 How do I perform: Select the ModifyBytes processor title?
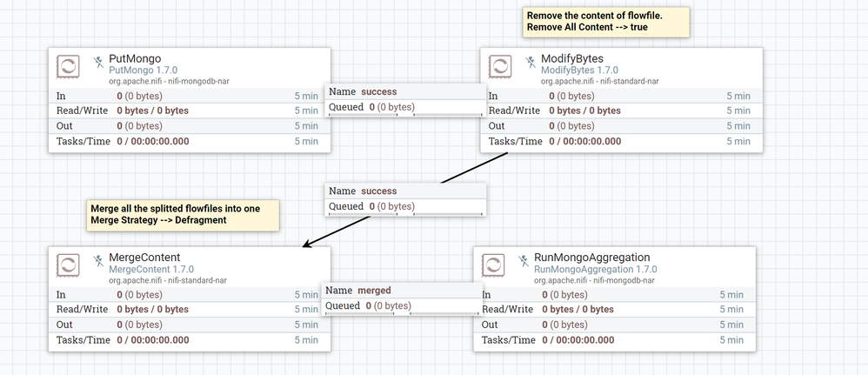pos(571,58)
